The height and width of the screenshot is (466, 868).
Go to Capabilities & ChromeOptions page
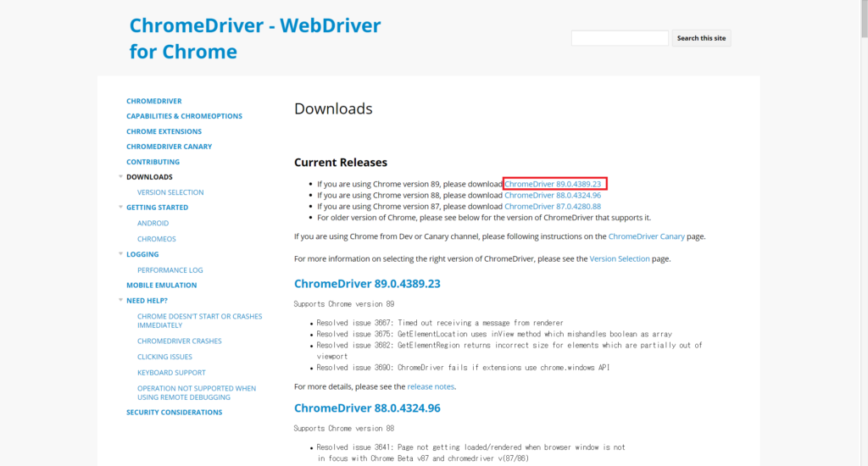(x=184, y=116)
